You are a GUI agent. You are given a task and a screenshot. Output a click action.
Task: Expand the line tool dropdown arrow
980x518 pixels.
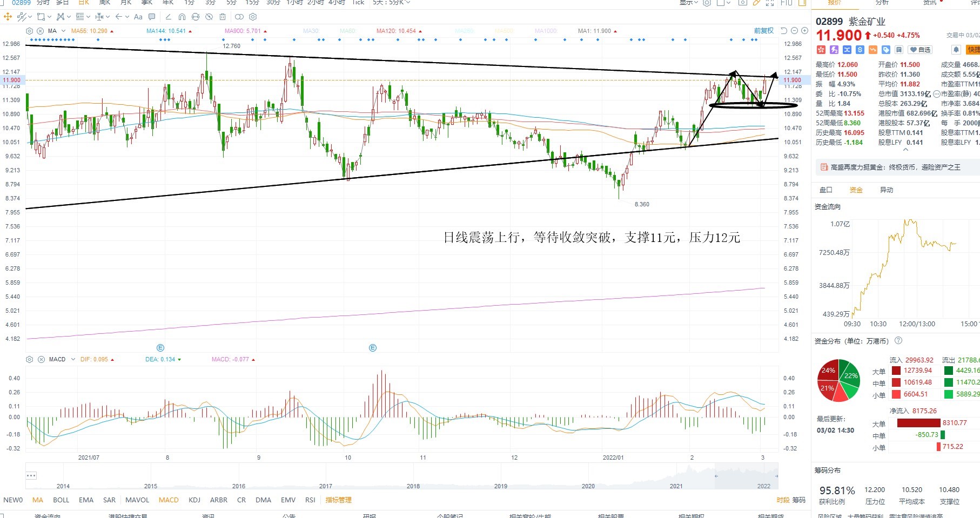coord(30,17)
